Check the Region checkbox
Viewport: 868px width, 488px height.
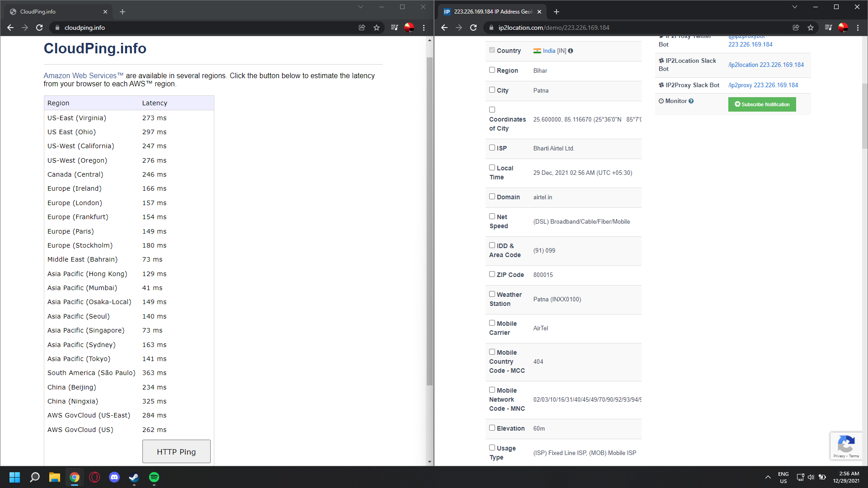492,70
